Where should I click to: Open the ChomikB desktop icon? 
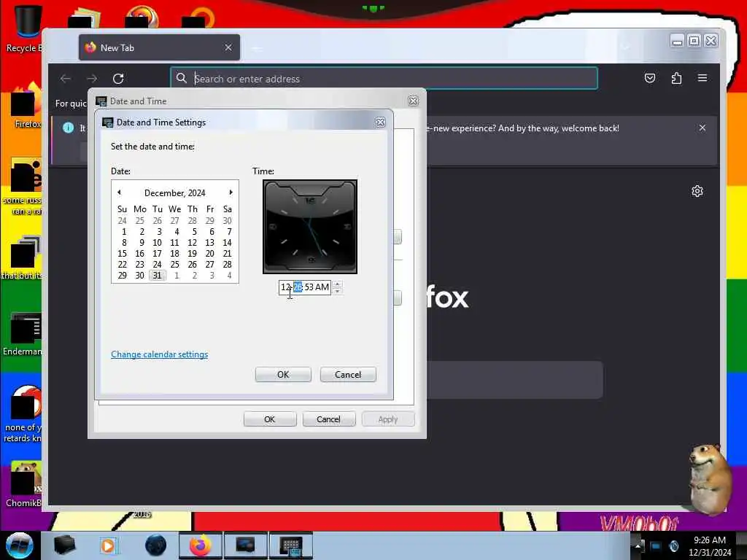tap(24, 484)
